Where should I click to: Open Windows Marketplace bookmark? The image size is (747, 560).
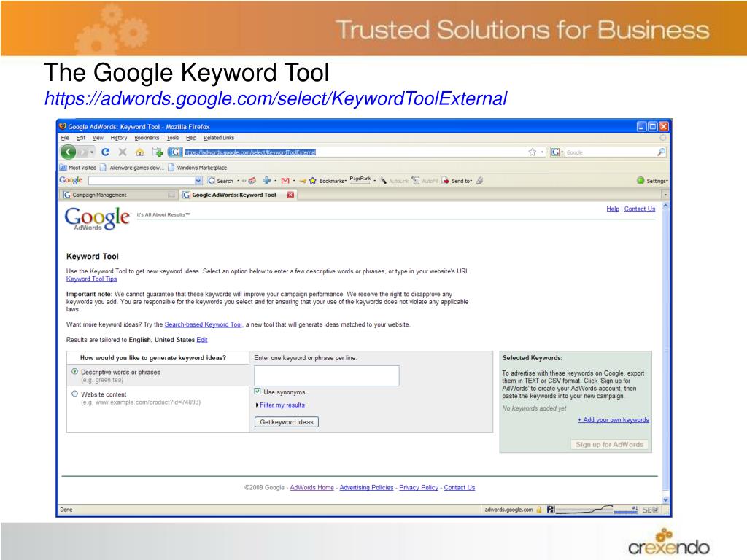click(198, 168)
